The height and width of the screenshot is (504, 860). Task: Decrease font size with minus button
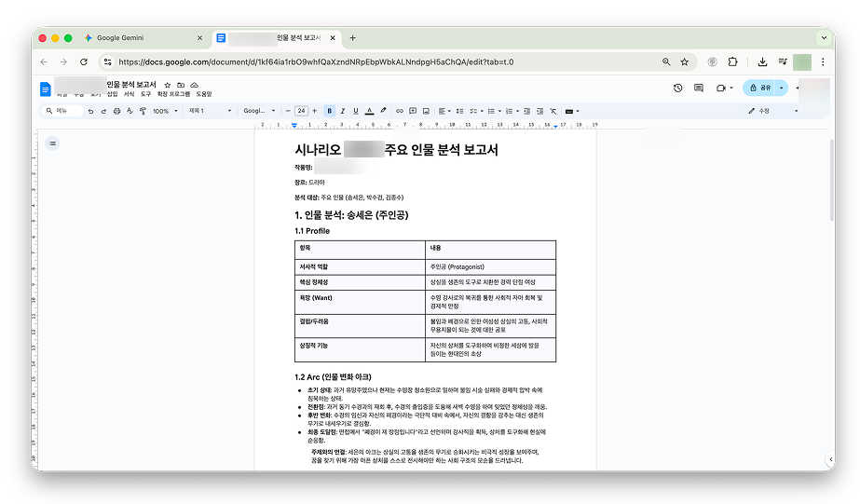tap(288, 111)
